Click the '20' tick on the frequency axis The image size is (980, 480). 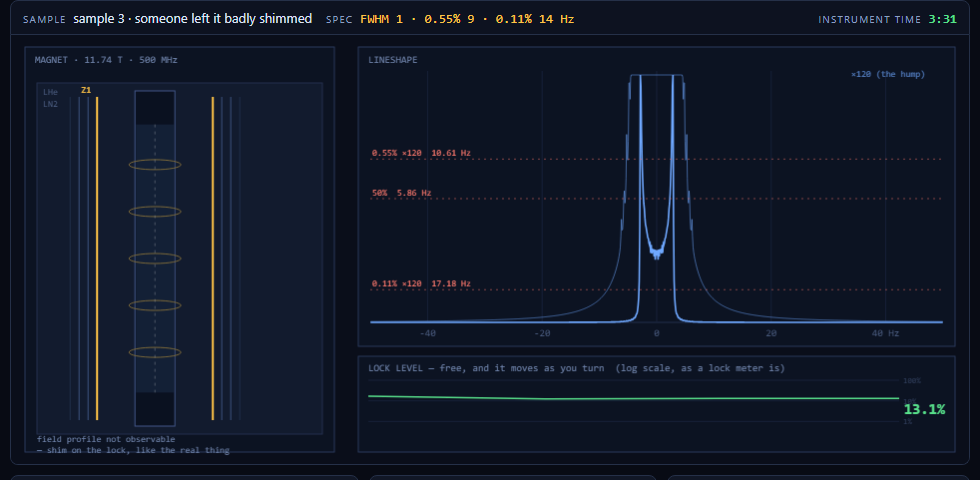pos(771,334)
